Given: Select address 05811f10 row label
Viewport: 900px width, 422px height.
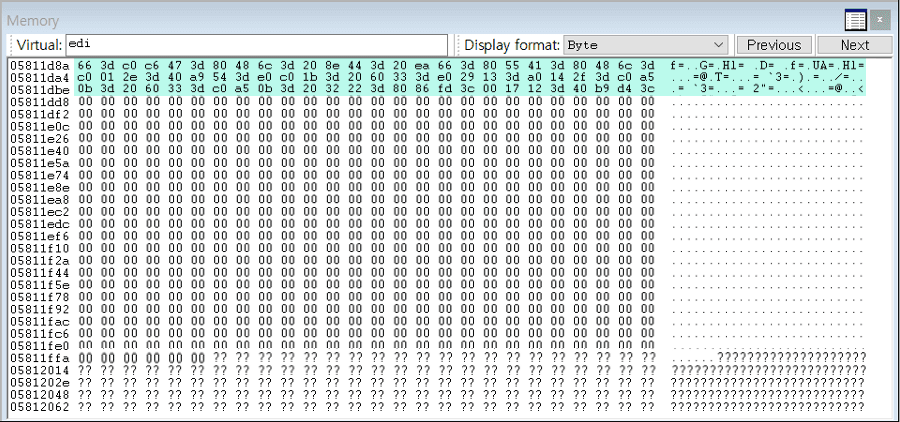Looking at the screenshot, I should pyautogui.click(x=40, y=248).
